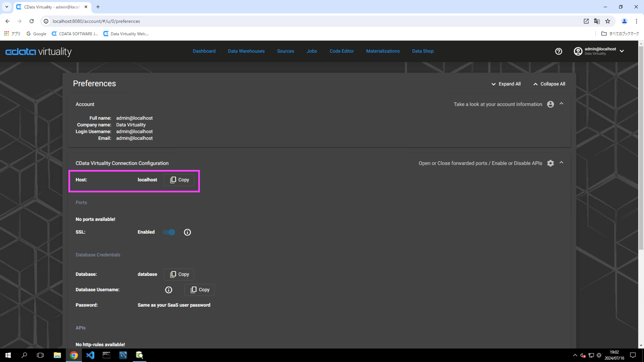Copy the Host value
This screenshot has width=644, height=362.
179,180
